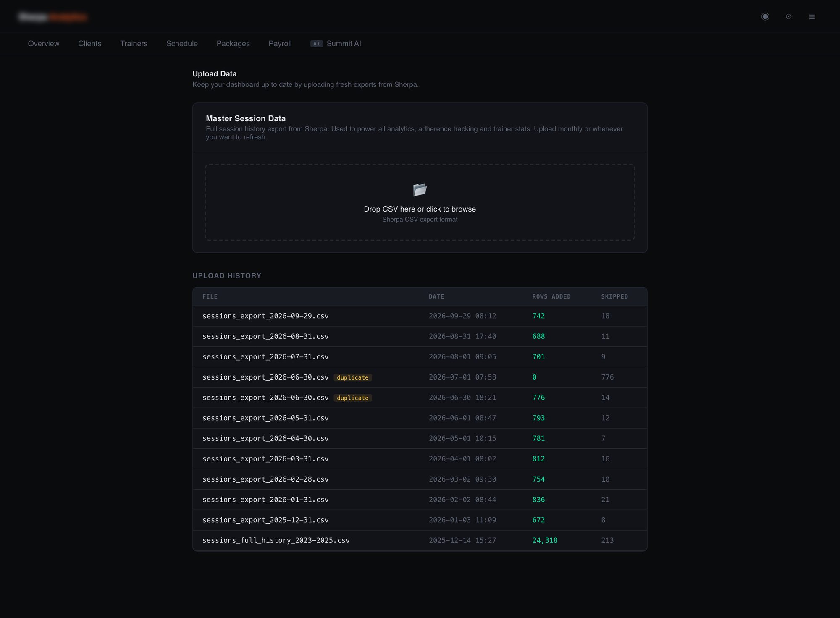Screen dimensions: 840x618
Task: Click the filled circle icon in header
Action: pos(765,16)
